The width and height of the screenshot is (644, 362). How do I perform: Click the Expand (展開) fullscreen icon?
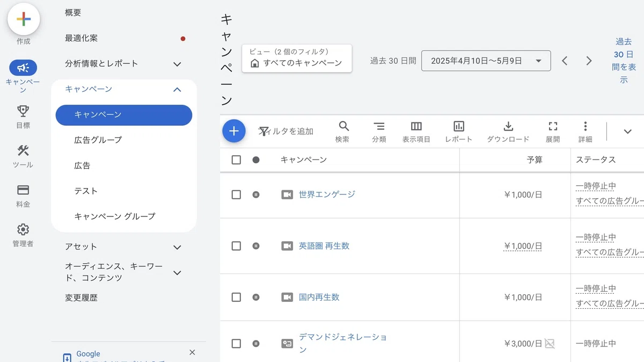[553, 126]
